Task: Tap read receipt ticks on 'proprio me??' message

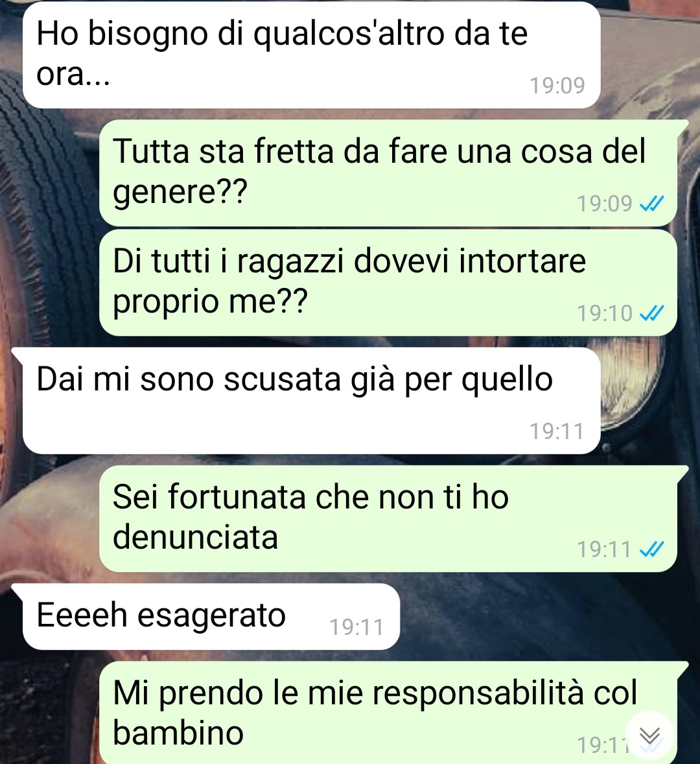Action: pyautogui.click(x=651, y=313)
